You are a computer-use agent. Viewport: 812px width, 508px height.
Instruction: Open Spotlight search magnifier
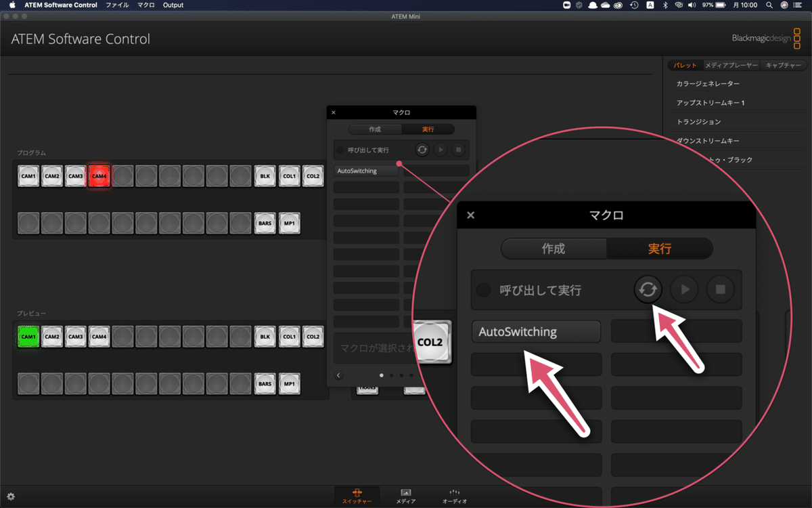pyautogui.click(x=769, y=5)
